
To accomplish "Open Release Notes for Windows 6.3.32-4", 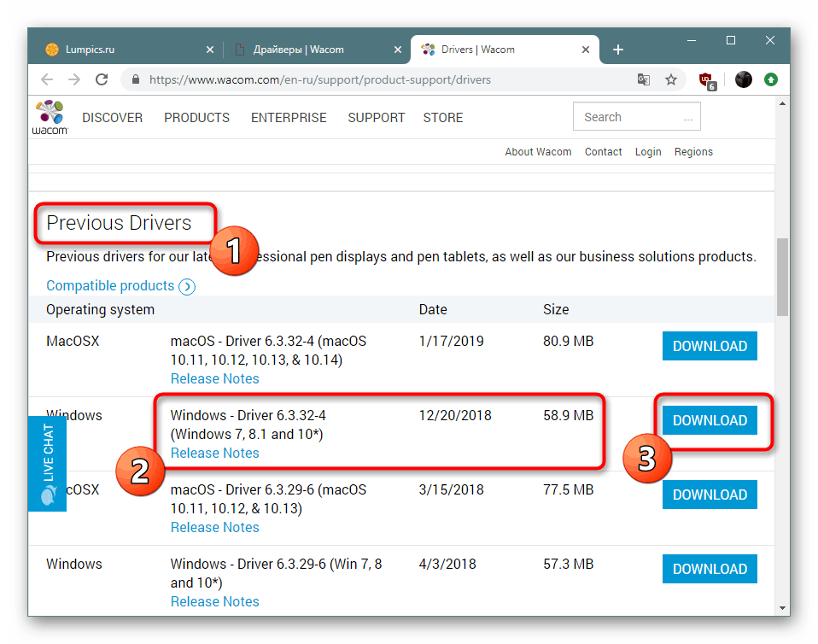I will click(215, 453).
